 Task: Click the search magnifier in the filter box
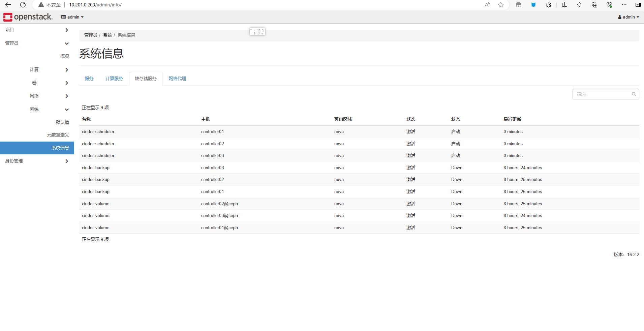[x=634, y=94]
